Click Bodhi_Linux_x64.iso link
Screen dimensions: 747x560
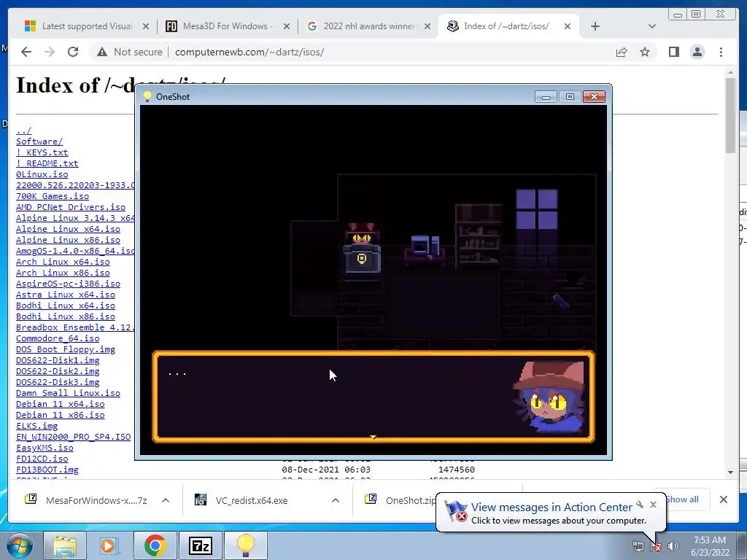(x=65, y=306)
